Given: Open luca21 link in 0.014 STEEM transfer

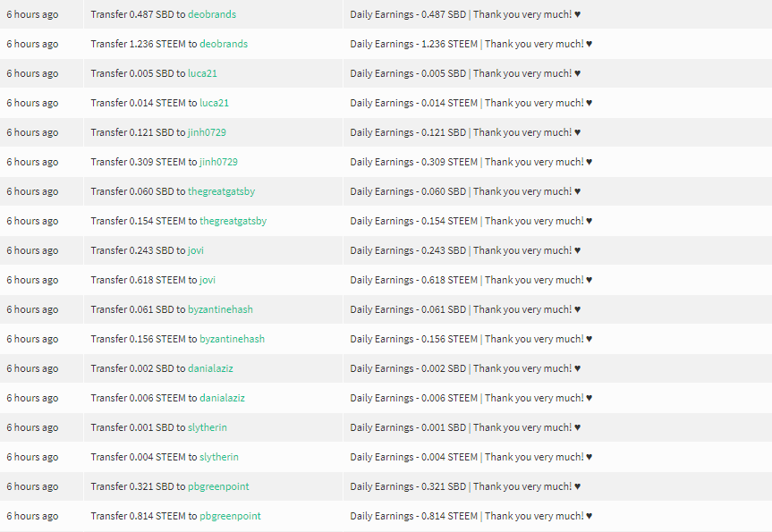Looking at the screenshot, I should (x=214, y=103).
